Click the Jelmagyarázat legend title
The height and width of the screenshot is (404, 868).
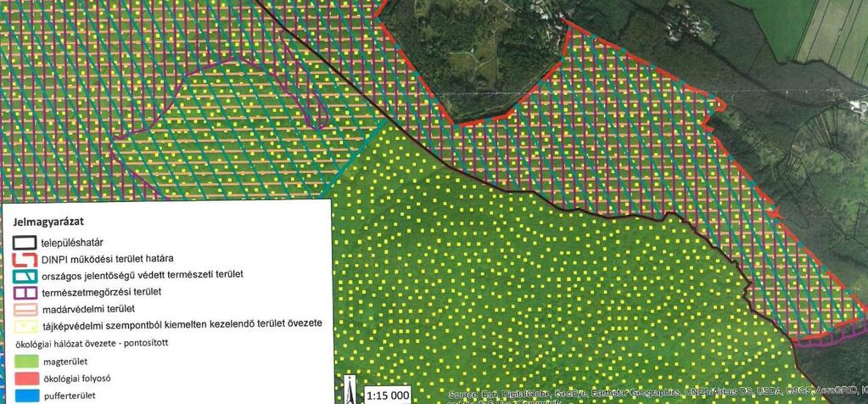coord(48,222)
